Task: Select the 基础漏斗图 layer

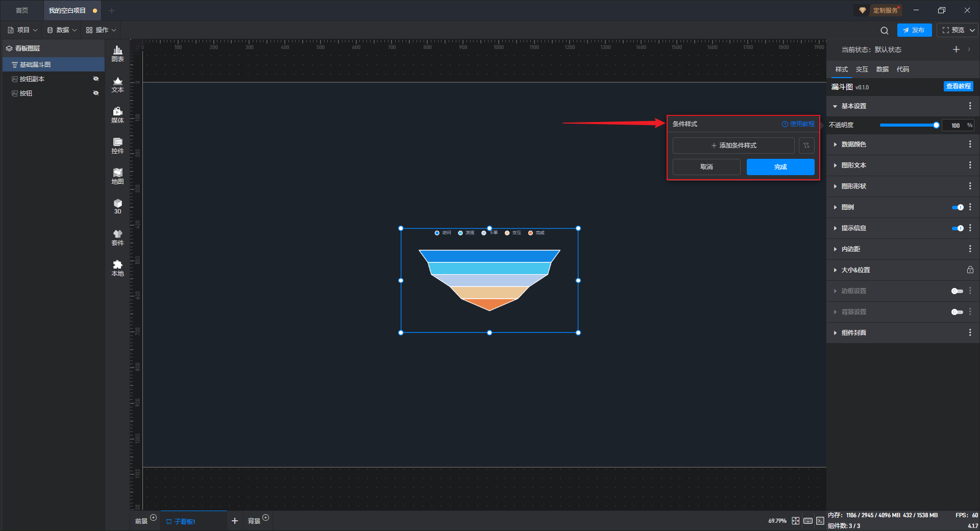Action: (x=35, y=65)
